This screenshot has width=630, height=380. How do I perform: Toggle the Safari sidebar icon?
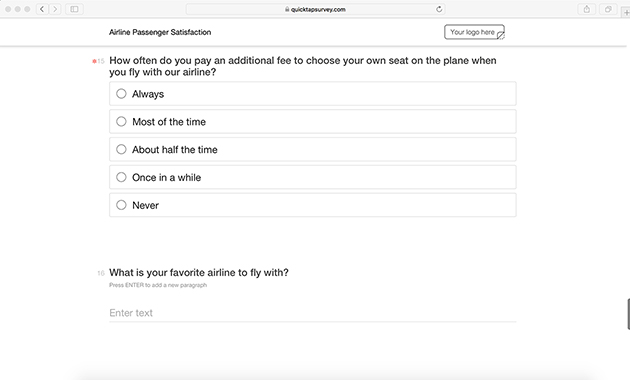(x=74, y=9)
